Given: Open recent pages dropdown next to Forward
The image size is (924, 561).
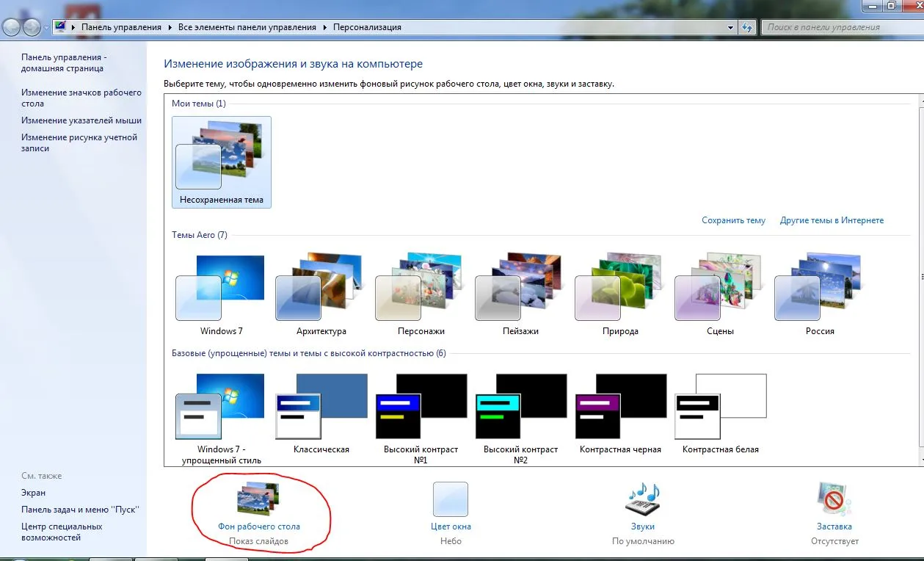Looking at the screenshot, I should (x=46, y=27).
